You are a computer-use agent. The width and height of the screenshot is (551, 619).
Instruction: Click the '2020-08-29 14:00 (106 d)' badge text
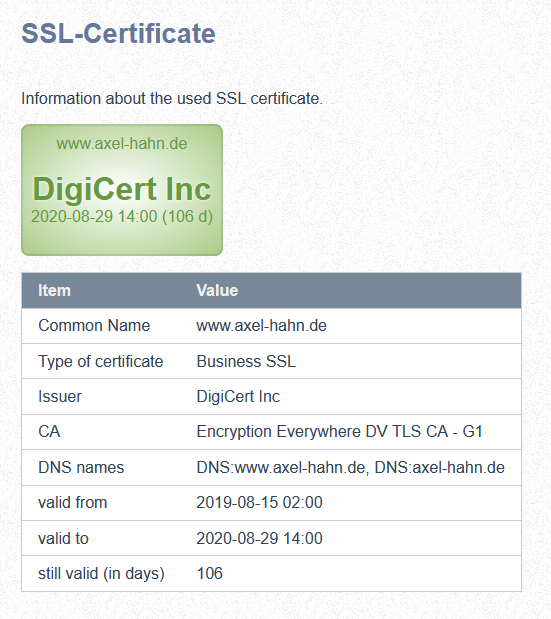(x=122, y=216)
